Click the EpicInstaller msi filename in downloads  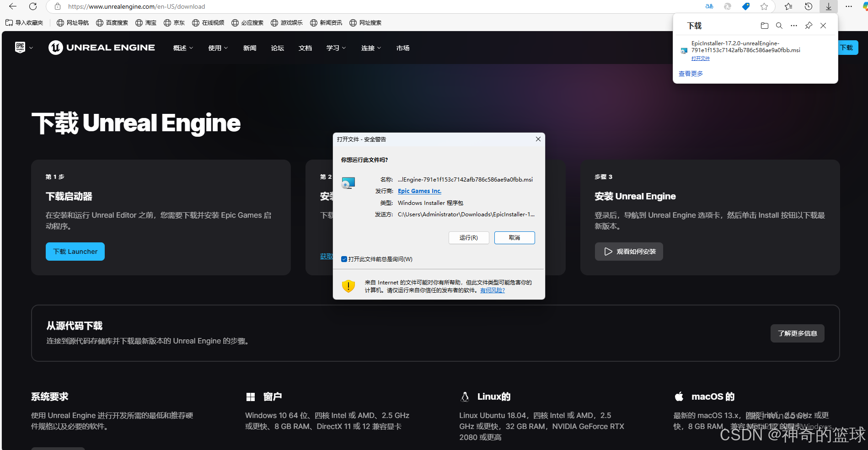coord(746,47)
